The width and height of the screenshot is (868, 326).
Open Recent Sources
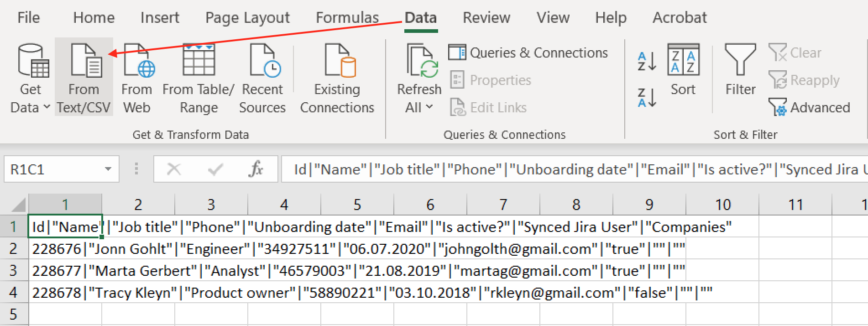coord(263,62)
